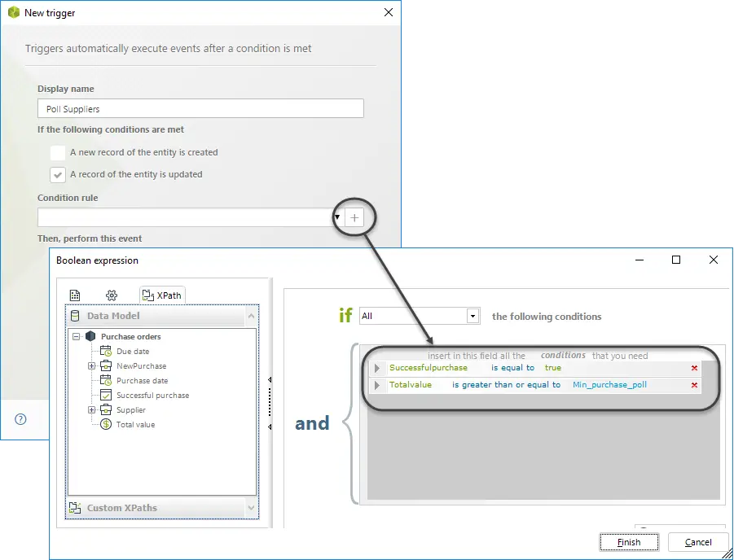
Task: Expand the Supplier tree node
Action: [x=92, y=409]
